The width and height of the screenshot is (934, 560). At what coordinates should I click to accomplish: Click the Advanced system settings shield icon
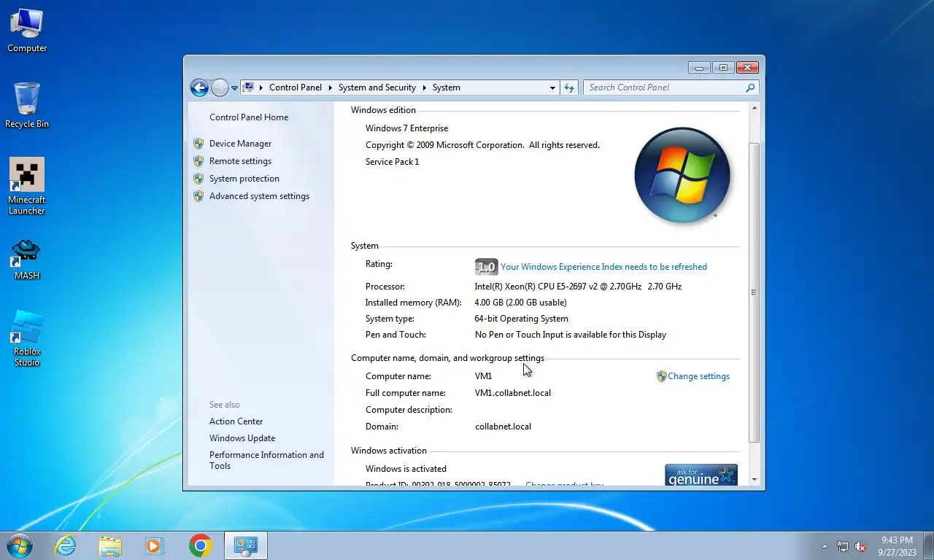[x=198, y=196]
